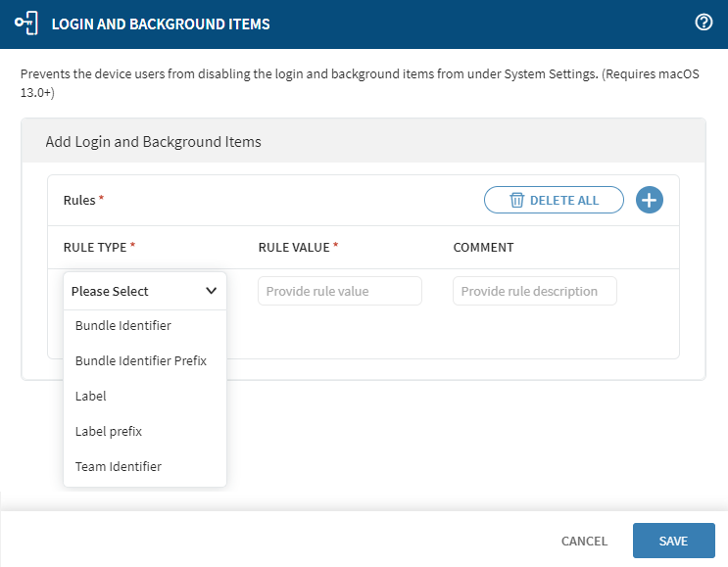Choose Team Identifier rule type

click(x=145, y=467)
